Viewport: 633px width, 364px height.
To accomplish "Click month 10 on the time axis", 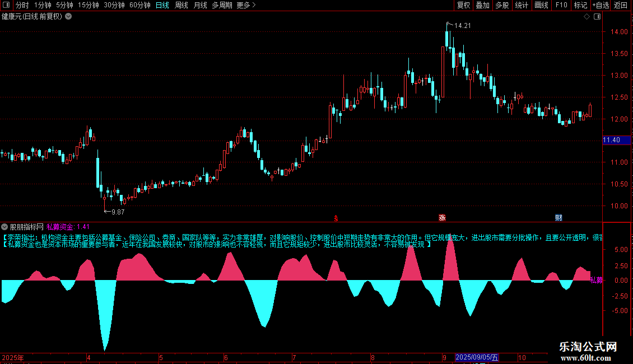I will [523, 358].
